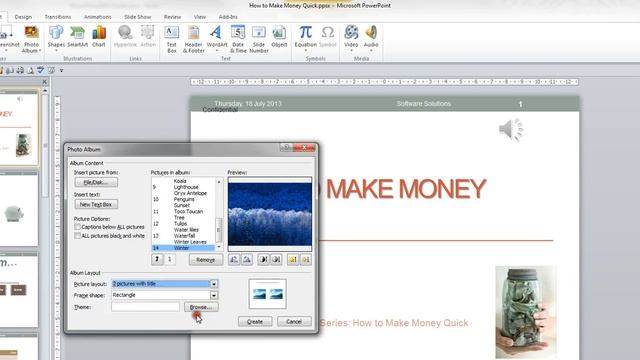Screen dimensions: 640x360
Task: Insert a SmartArt graphic from the ribbon
Action: click(x=78, y=36)
